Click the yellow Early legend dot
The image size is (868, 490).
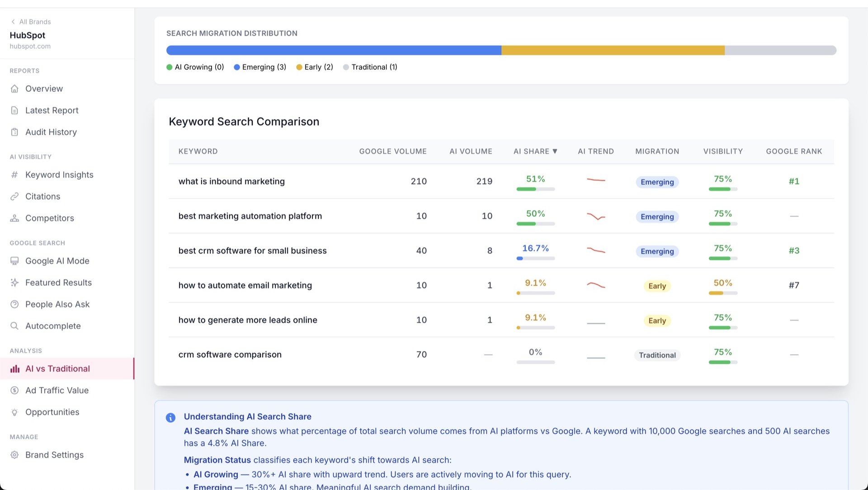pyautogui.click(x=299, y=67)
